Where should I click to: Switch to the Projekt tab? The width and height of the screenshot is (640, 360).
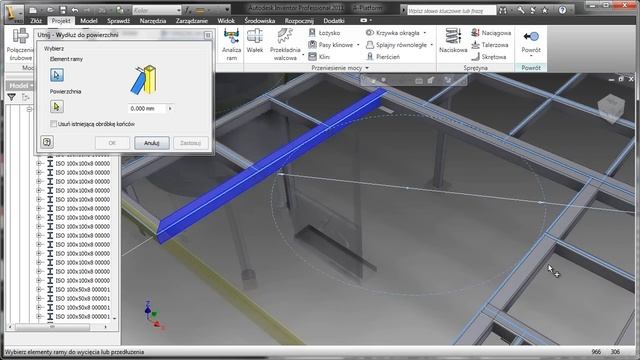coord(61,20)
